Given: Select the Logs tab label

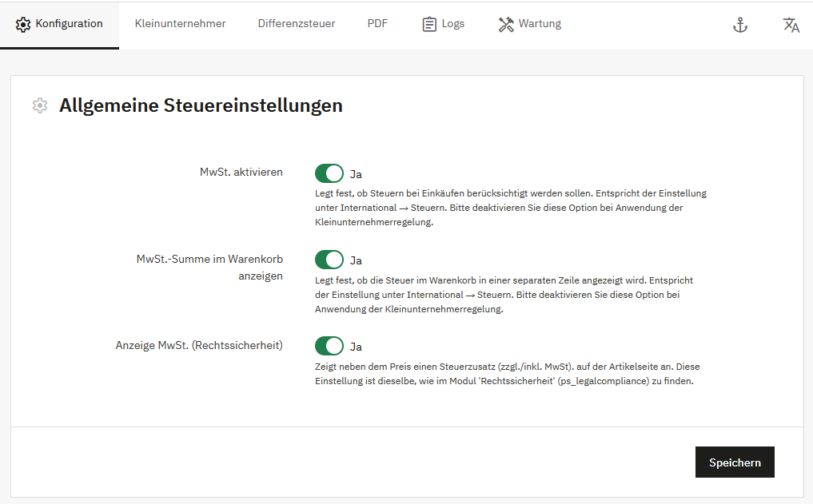Looking at the screenshot, I should point(452,24).
